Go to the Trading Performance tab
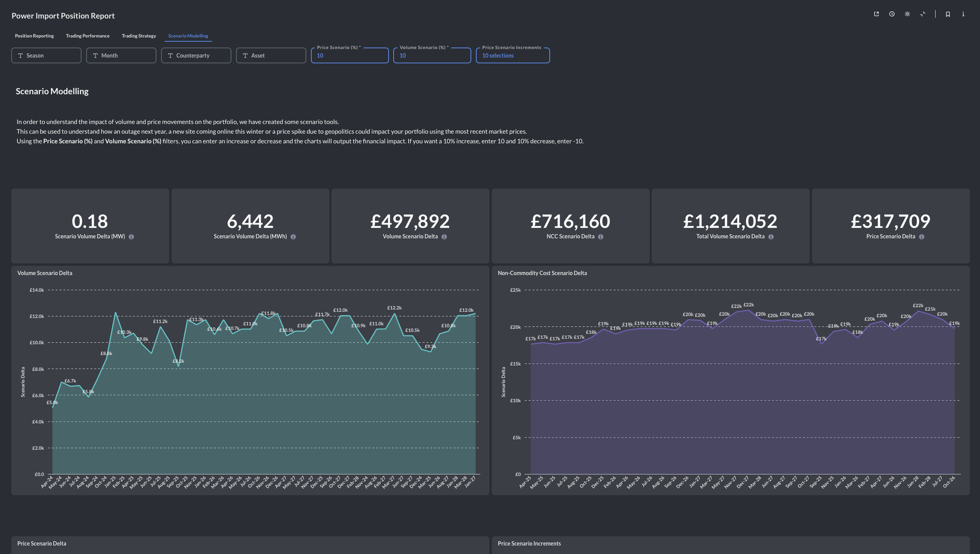 point(87,36)
